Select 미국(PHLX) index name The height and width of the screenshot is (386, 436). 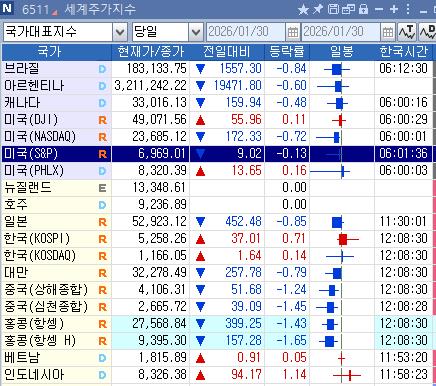pos(34,171)
